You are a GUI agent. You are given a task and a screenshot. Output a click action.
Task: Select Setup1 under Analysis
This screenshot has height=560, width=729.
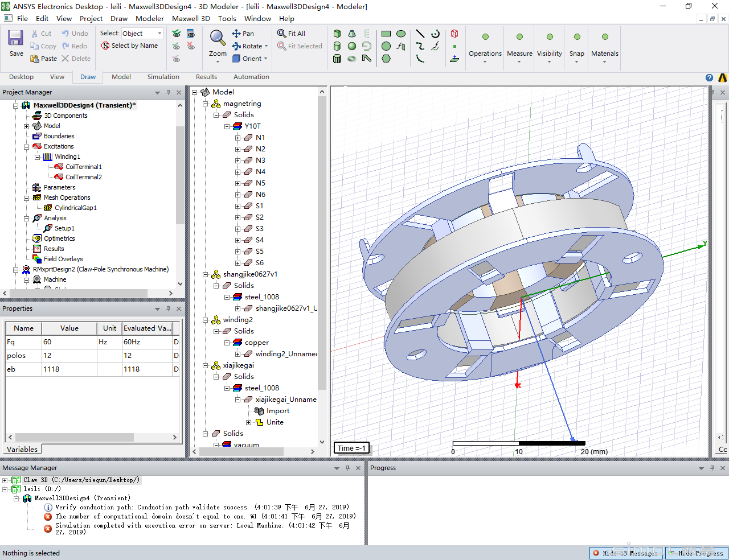64,228
